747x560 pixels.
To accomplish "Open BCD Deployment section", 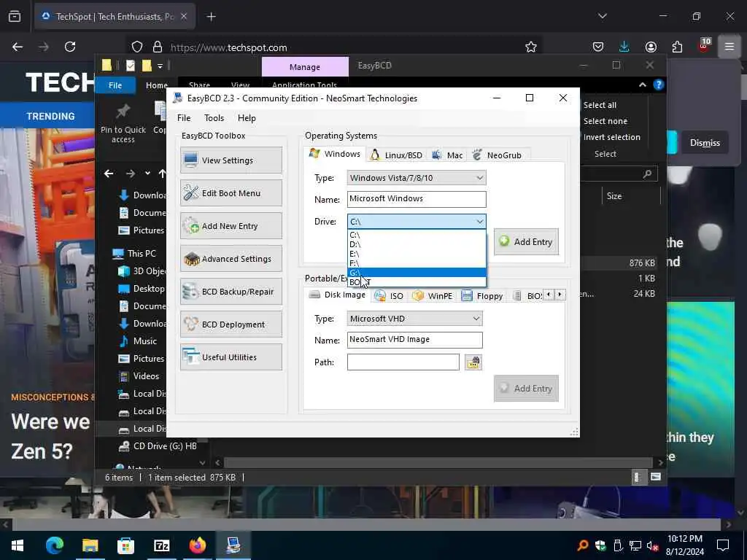I will click(x=231, y=324).
